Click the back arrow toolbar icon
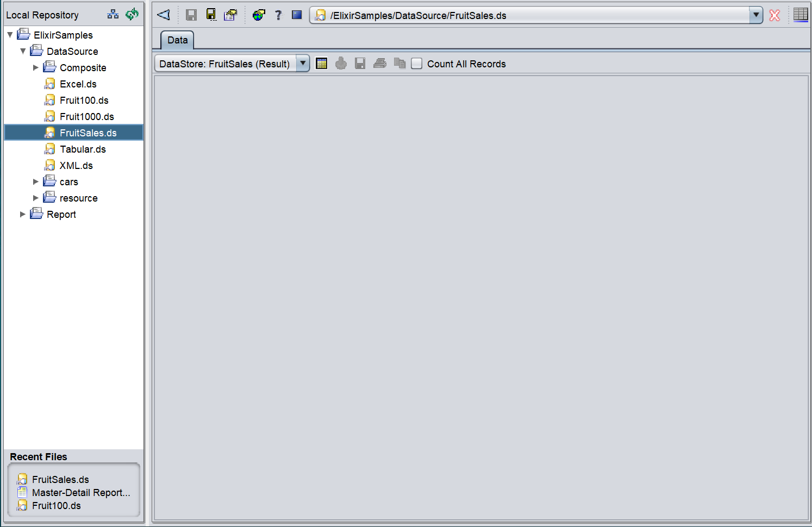The height and width of the screenshot is (527, 812). click(164, 15)
